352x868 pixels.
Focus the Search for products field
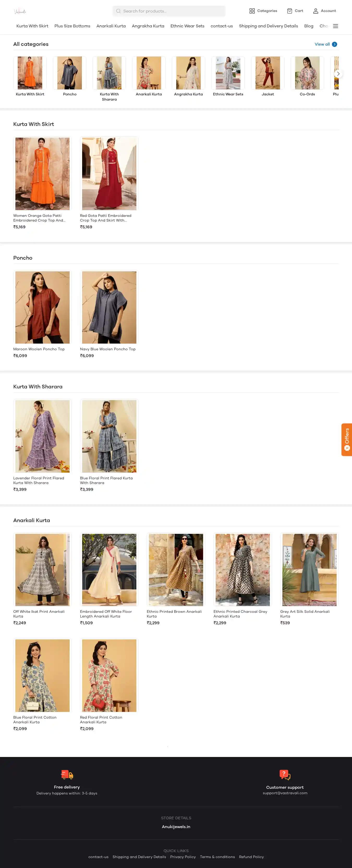click(x=169, y=11)
